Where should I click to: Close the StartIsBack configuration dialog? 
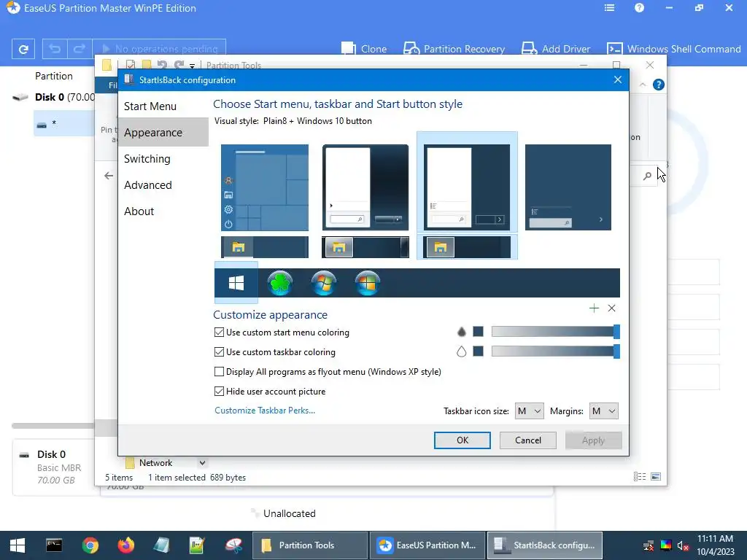[617, 79]
